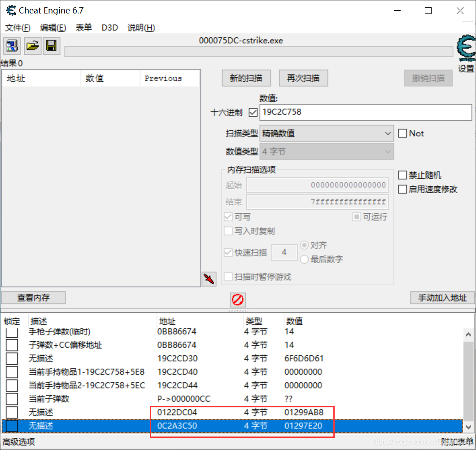Click the 结束 end address field
Screen dimensions: 476x450
point(317,202)
